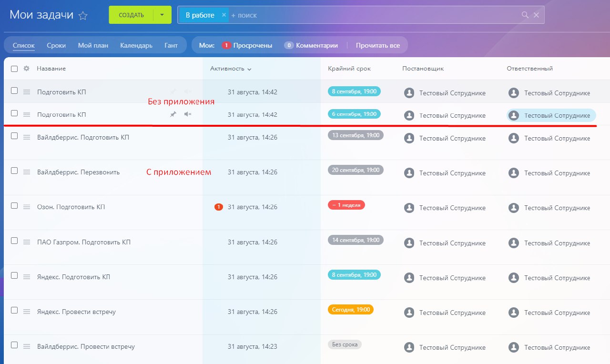Mute the second Подготовить КП task
The height and width of the screenshot is (364, 610).
point(188,114)
